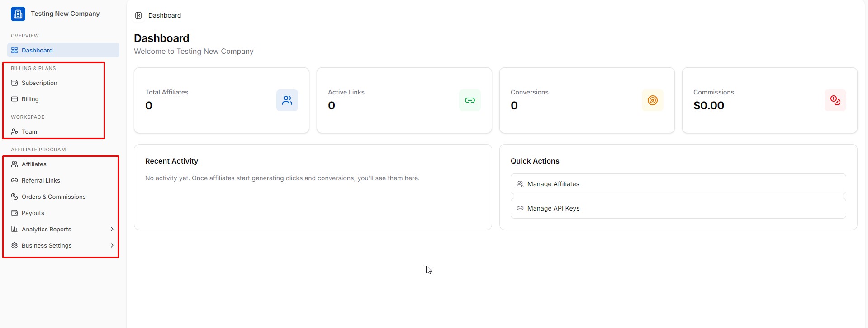Click the Conversions label
This screenshot has height=328, width=868.
[x=529, y=92]
